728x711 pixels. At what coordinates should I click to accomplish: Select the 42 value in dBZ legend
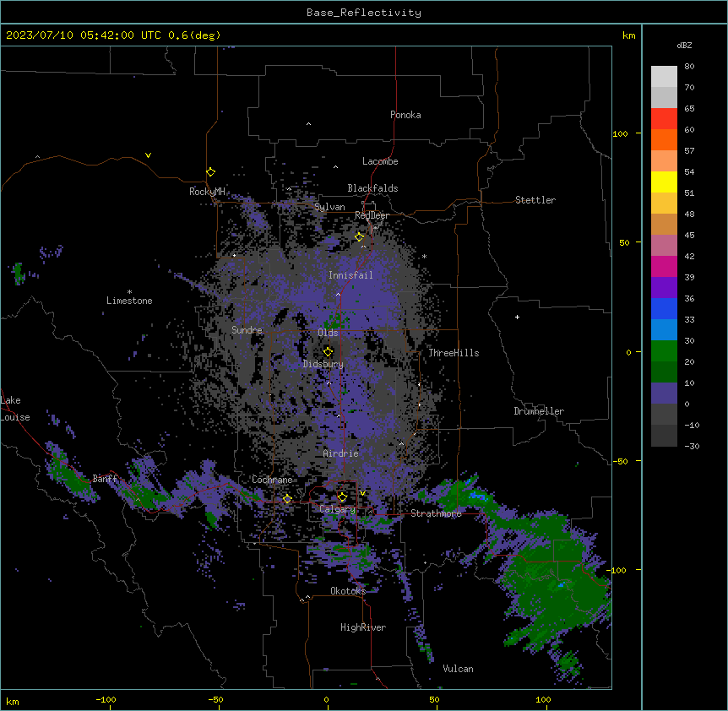pyautogui.click(x=689, y=256)
